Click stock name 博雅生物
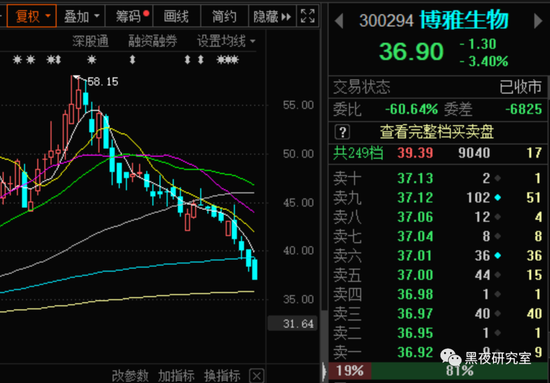This screenshot has width=550, height=383. point(464,20)
